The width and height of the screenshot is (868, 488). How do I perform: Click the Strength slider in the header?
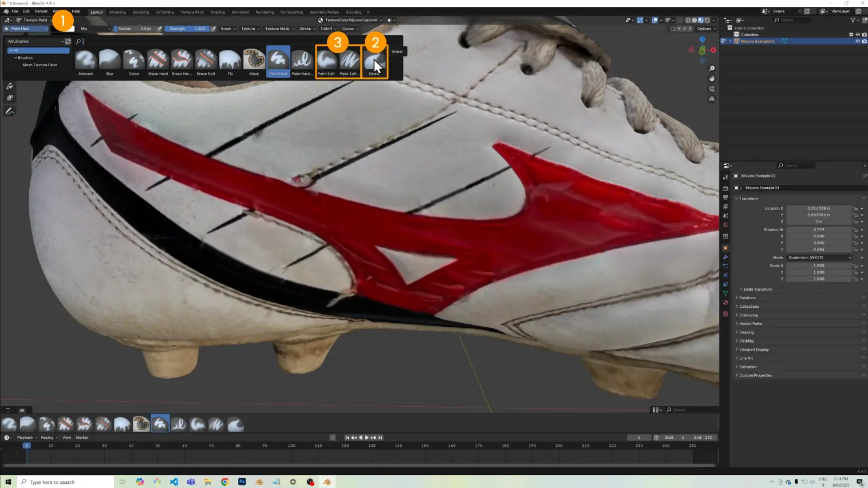187,29
